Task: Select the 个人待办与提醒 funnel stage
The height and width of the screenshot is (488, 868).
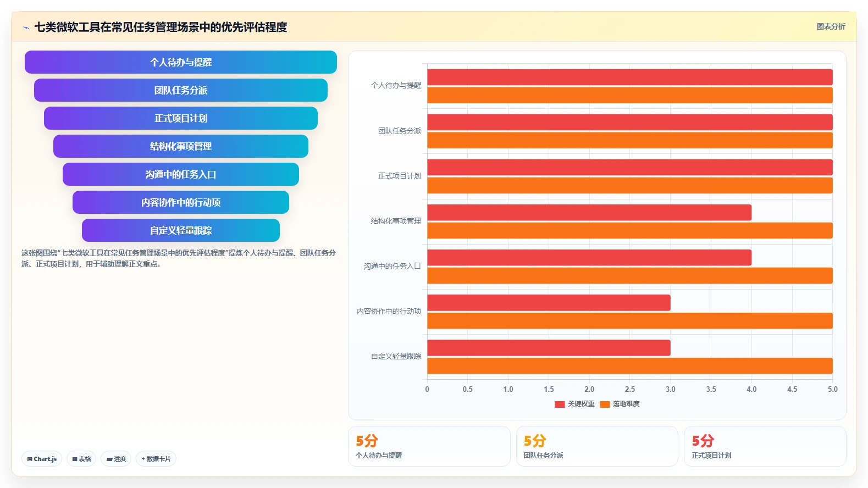Action: pyautogui.click(x=181, y=62)
